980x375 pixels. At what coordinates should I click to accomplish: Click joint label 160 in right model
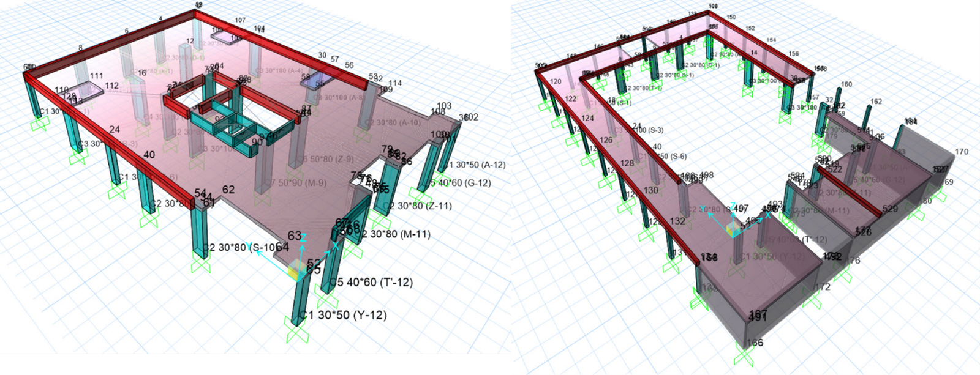tap(846, 84)
